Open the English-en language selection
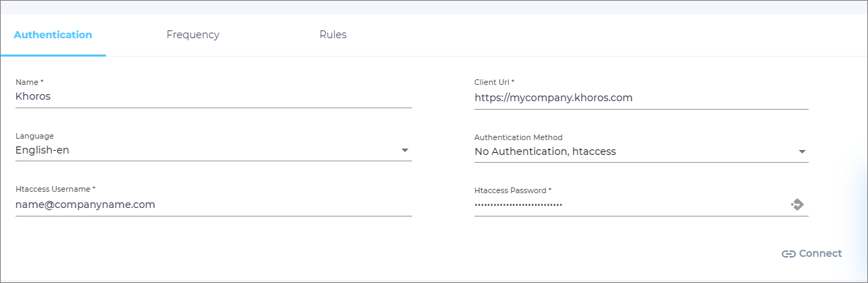This screenshot has width=868, height=283. pos(205,150)
